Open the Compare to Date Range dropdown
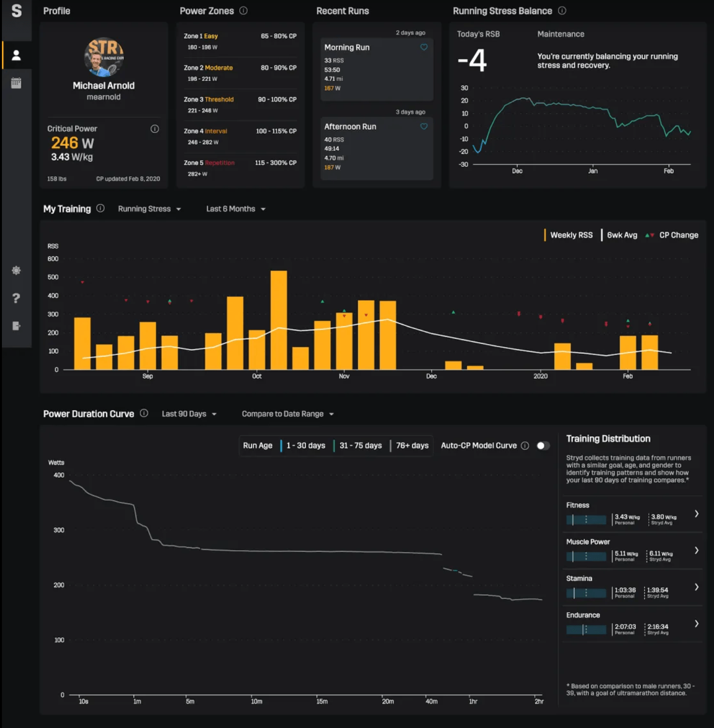Screen dimensions: 714x728 click(x=287, y=413)
